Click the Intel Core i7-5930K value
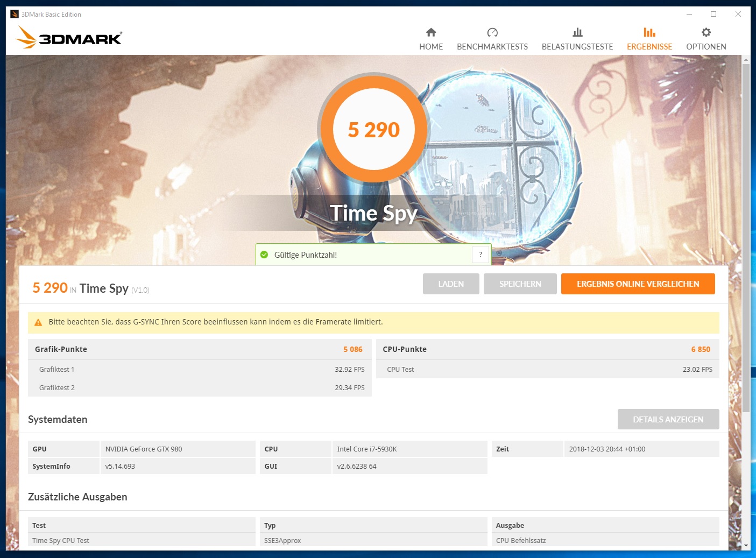Viewport: 756px width, 558px height. (x=367, y=449)
